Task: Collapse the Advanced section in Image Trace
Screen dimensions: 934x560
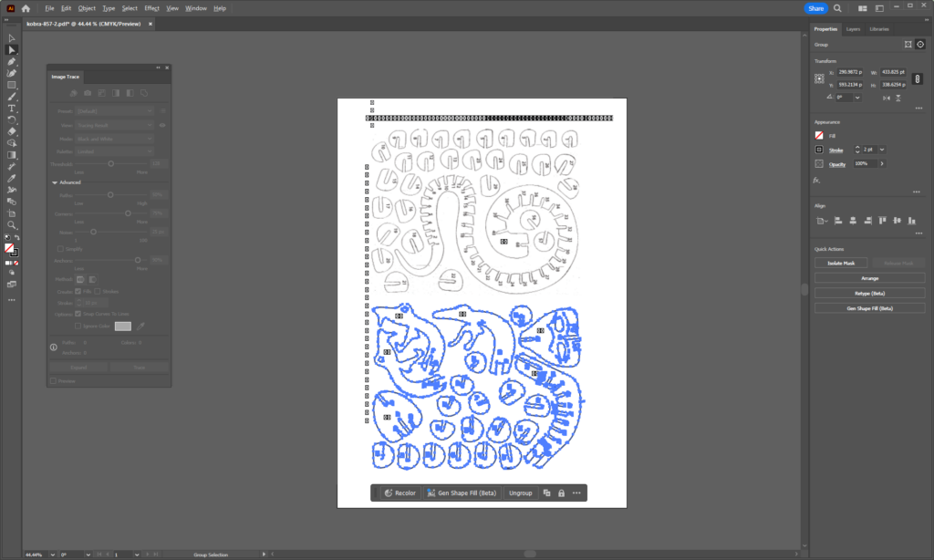Action: [x=55, y=181]
